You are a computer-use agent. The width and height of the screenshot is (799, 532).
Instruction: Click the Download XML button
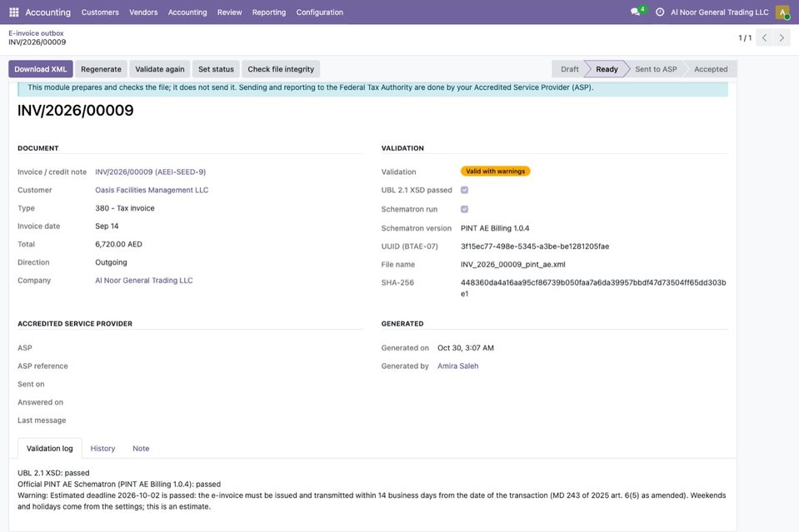(40, 69)
